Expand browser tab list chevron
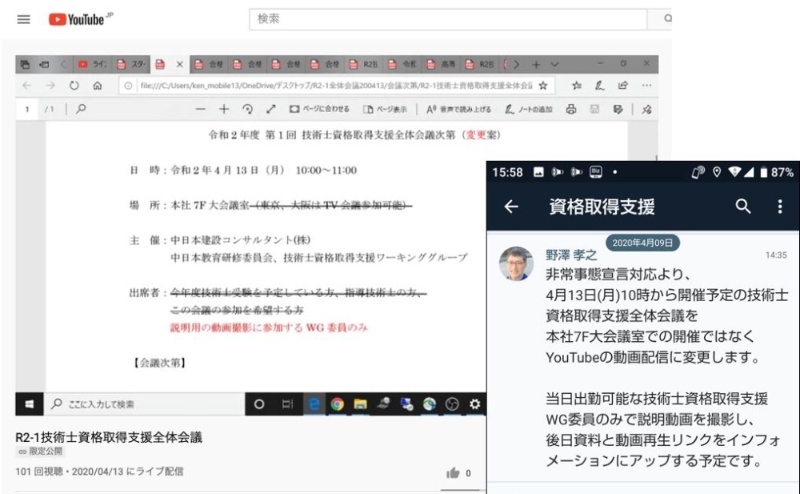The height and width of the screenshot is (494, 800). click(x=555, y=64)
